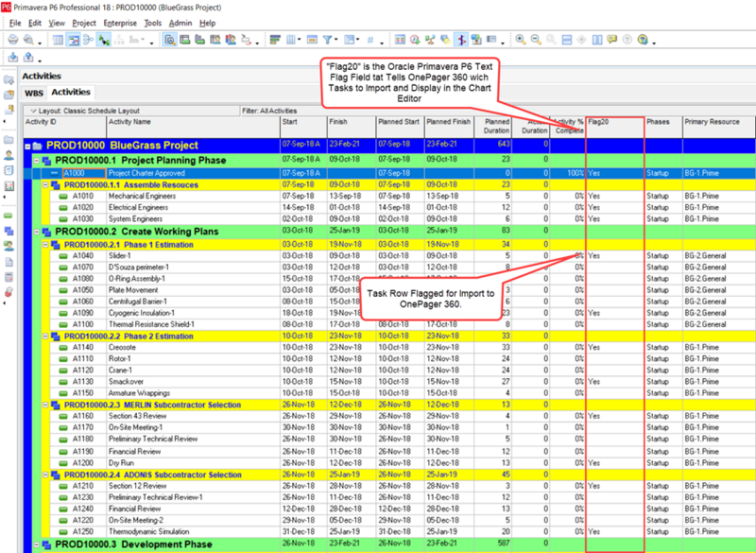
Task: Click the two-column split layout icon
Action: click(597, 40)
